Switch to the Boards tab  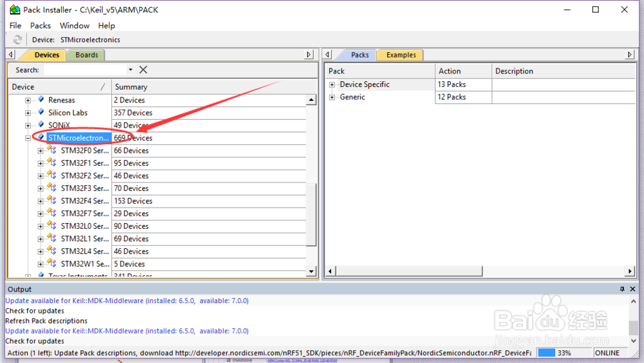(x=87, y=55)
